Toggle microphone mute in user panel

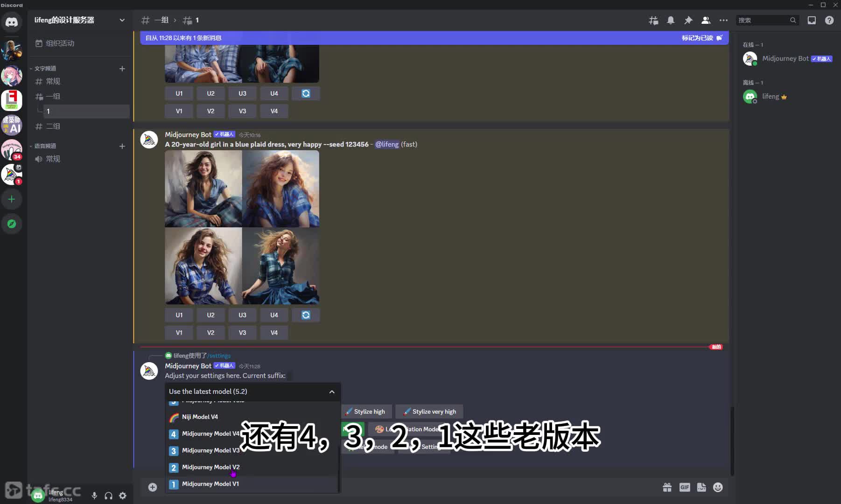tap(94, 496)
